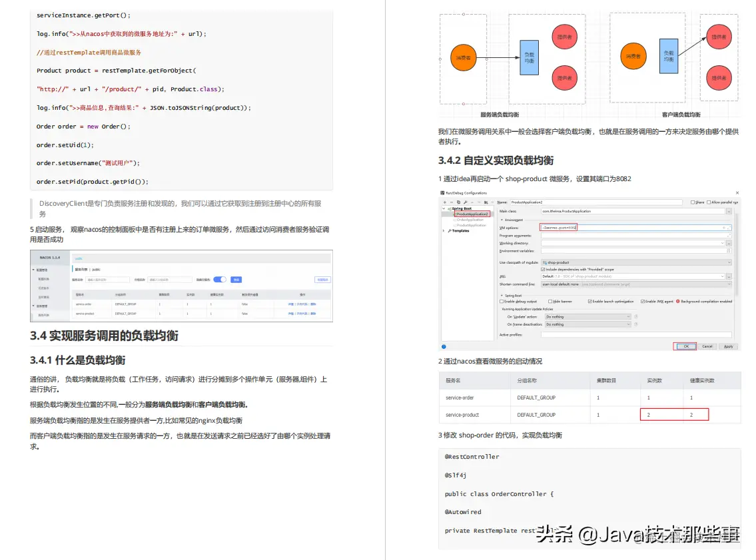Click the wrench edit-defaults icon
Image resolution: width=756 pixels, height=560 pixels.
point(466,202)
